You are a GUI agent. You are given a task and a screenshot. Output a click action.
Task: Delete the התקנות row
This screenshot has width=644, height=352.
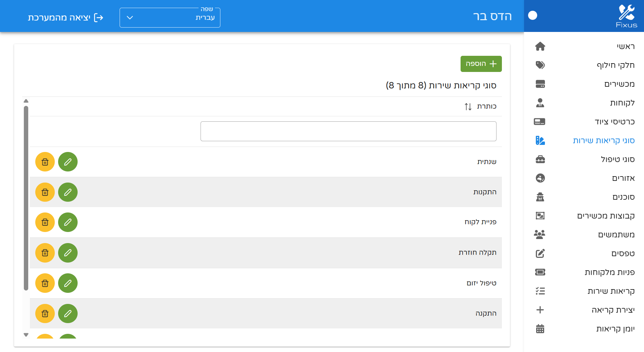coord(45,192)
